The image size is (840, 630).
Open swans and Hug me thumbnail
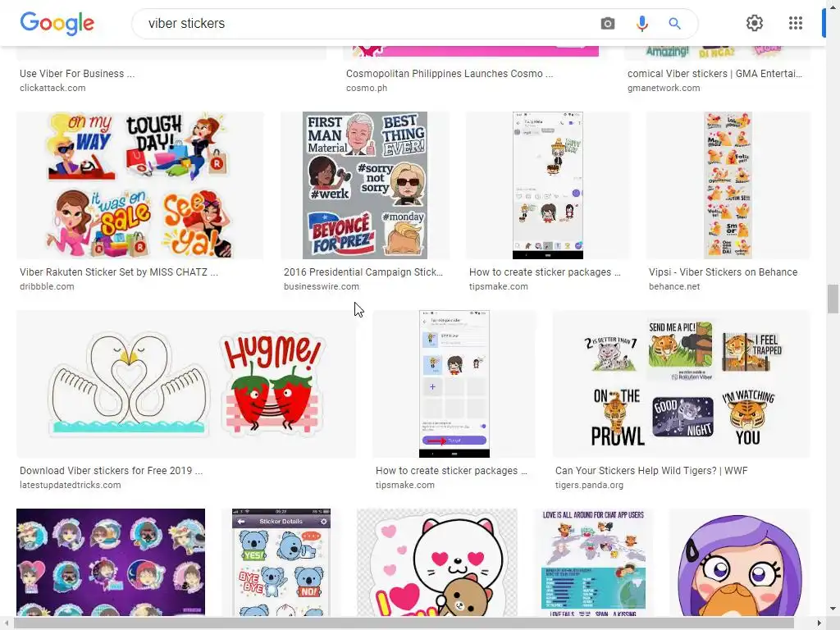point(186,384)
